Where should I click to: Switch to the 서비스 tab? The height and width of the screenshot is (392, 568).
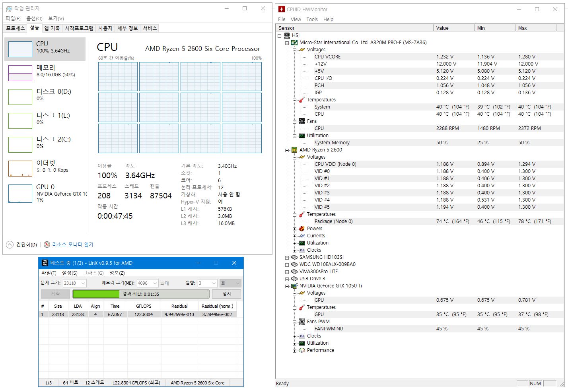150,28
